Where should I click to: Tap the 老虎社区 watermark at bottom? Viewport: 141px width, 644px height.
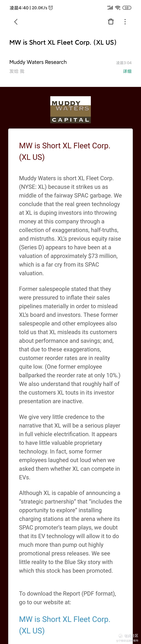tap(131, 636)
